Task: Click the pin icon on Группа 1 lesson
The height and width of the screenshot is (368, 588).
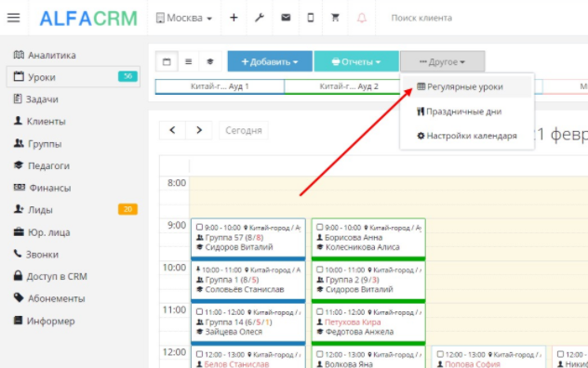Action: point(198,269)
